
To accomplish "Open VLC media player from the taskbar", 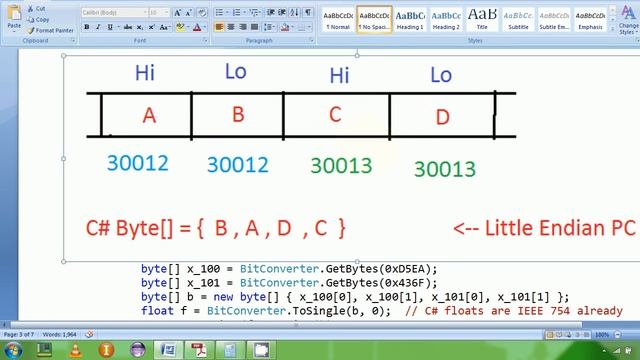I will (75, 350).
